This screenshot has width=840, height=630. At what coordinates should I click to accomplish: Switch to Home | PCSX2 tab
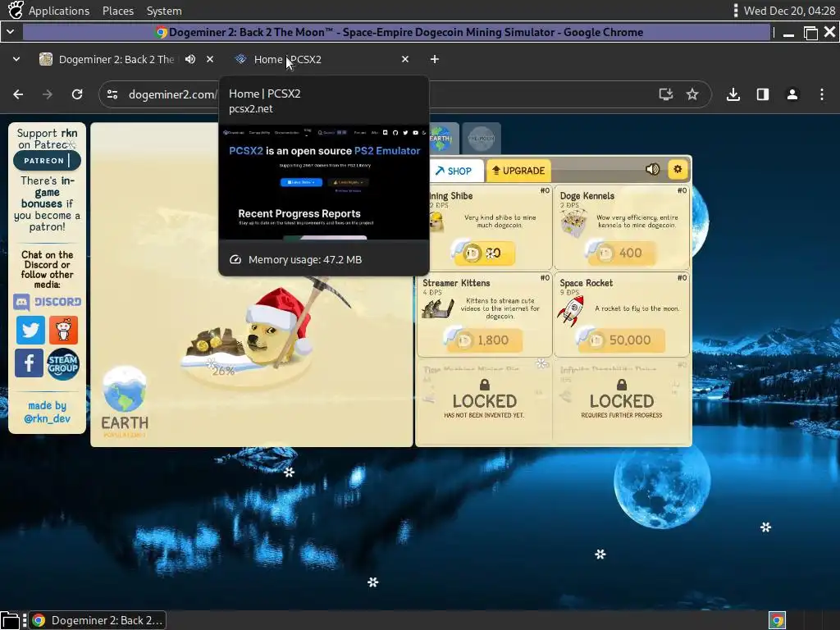(x=288, y=59)
